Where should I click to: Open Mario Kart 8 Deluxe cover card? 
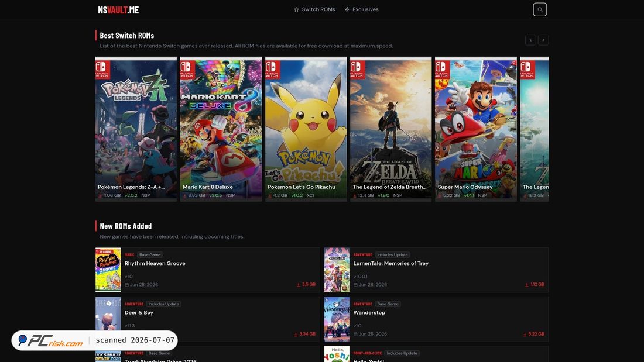(x=221, y=129)
